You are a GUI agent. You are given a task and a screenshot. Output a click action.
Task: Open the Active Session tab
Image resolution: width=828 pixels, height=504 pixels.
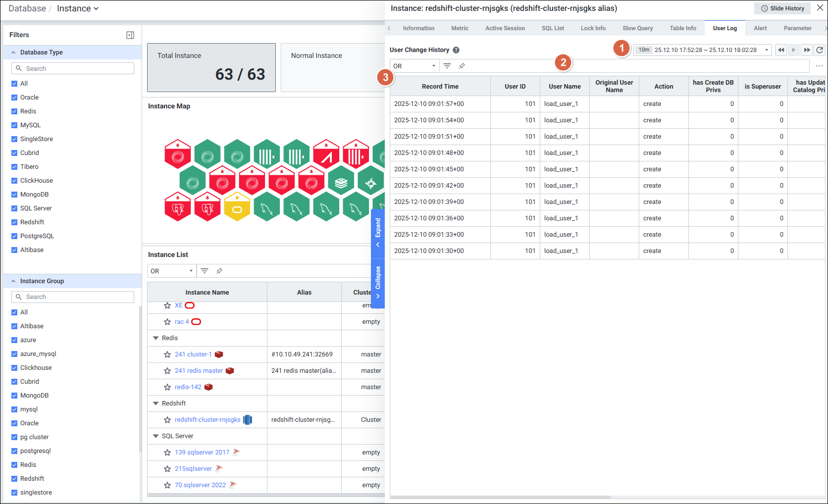[505, 28]
